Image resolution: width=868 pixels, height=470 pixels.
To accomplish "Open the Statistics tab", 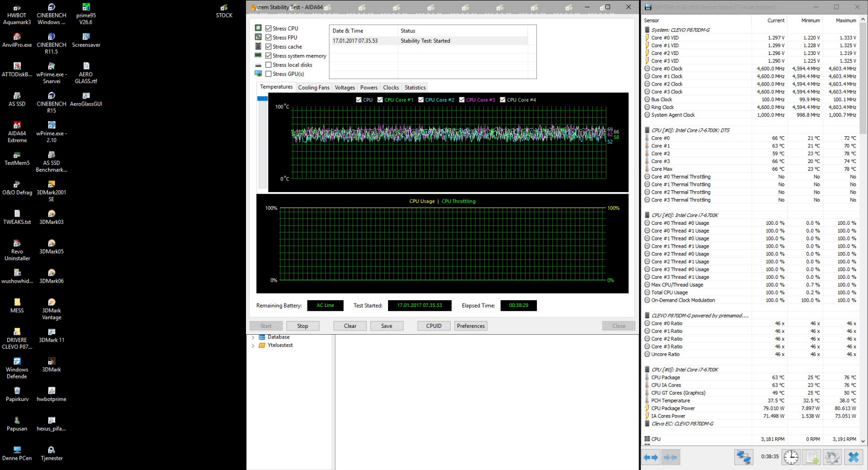I will (415, 88).
